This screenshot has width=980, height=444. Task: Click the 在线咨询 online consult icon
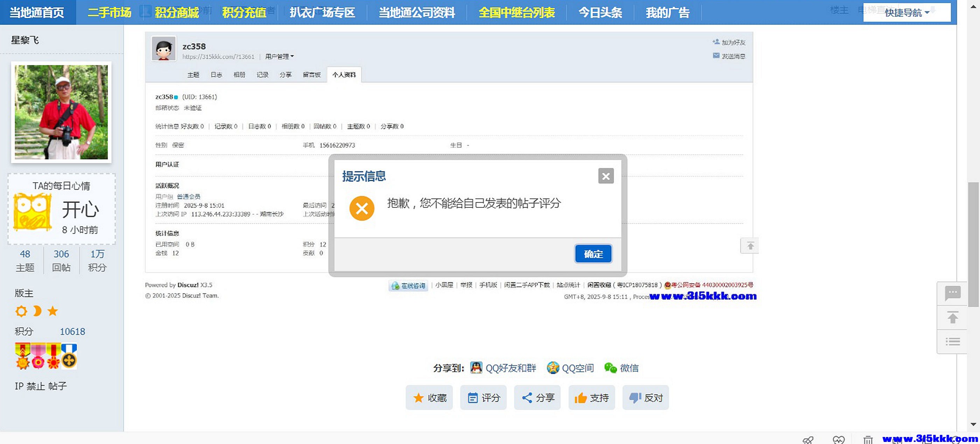(394, 286)
